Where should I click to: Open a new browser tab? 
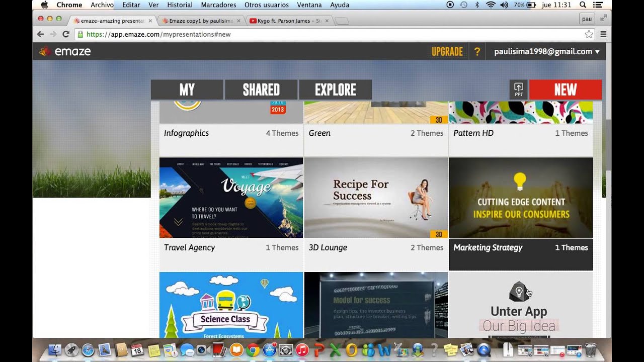click(342, 21)
